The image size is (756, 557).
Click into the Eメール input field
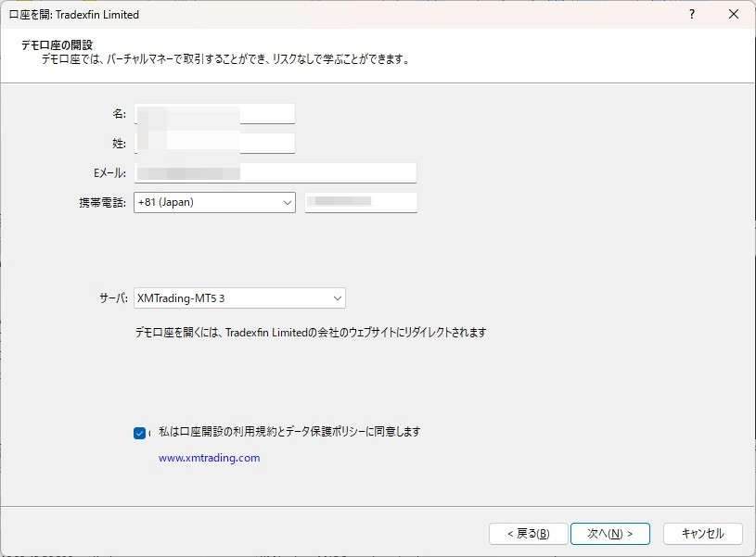click(x=275, y=173)
